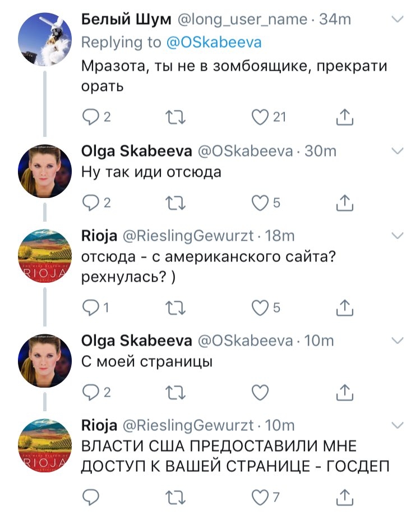Open options chevron on Olga's 30m tweet
Viewport: 420px width, 515px height.
tap(398, 151)
